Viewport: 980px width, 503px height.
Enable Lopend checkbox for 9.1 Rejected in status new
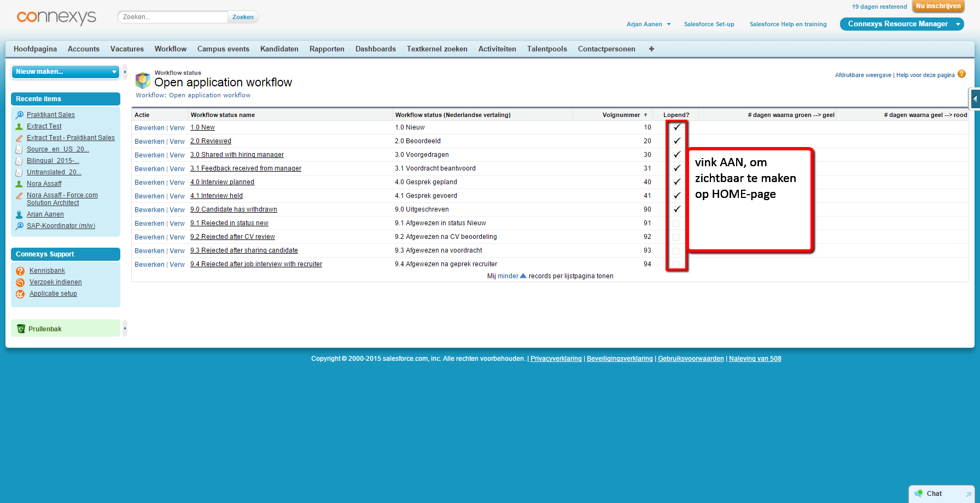pyautogui.click(x=676, y=223)
